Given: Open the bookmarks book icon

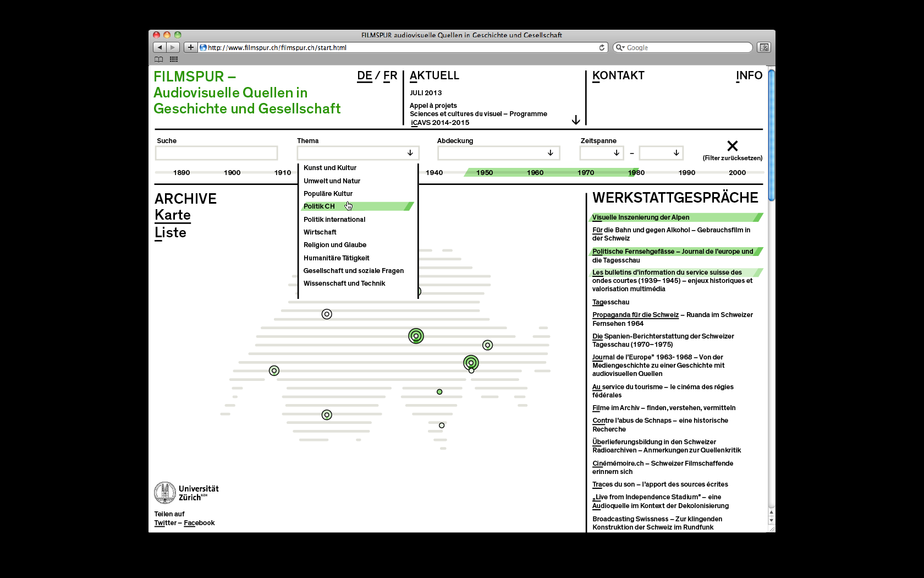Looking at the screenshot, I should (159, 59).
